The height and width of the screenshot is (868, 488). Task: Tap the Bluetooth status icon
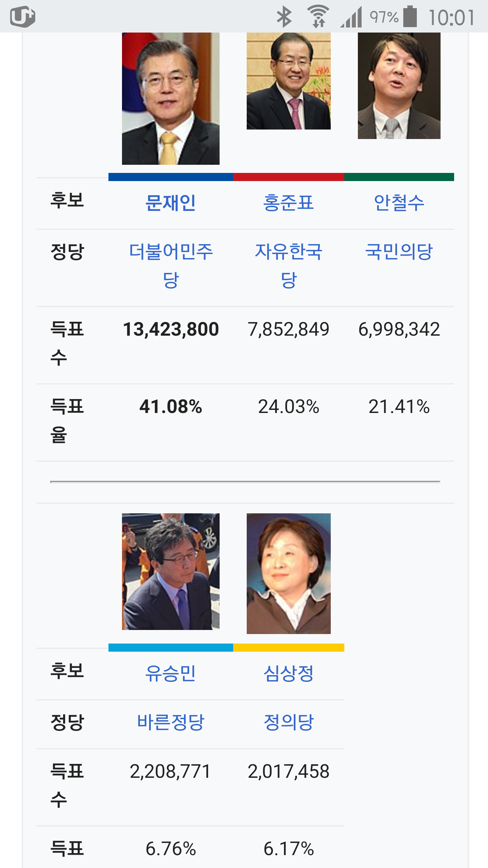pyautogui.click(x=284, y=17)
